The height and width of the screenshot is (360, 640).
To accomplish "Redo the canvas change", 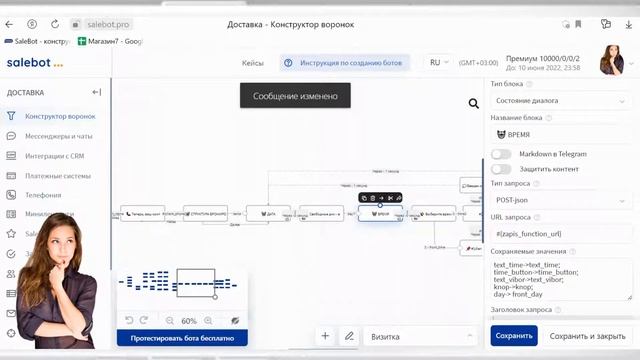I will [144, 320].
